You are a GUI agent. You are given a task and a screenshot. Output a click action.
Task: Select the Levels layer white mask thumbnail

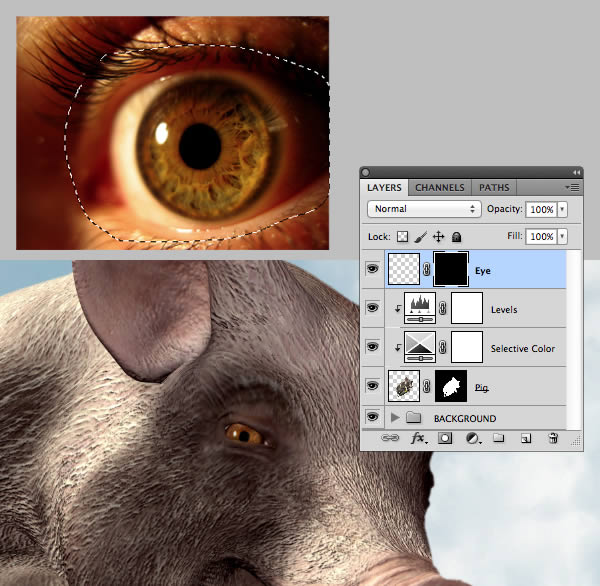[x=467, y=308]
